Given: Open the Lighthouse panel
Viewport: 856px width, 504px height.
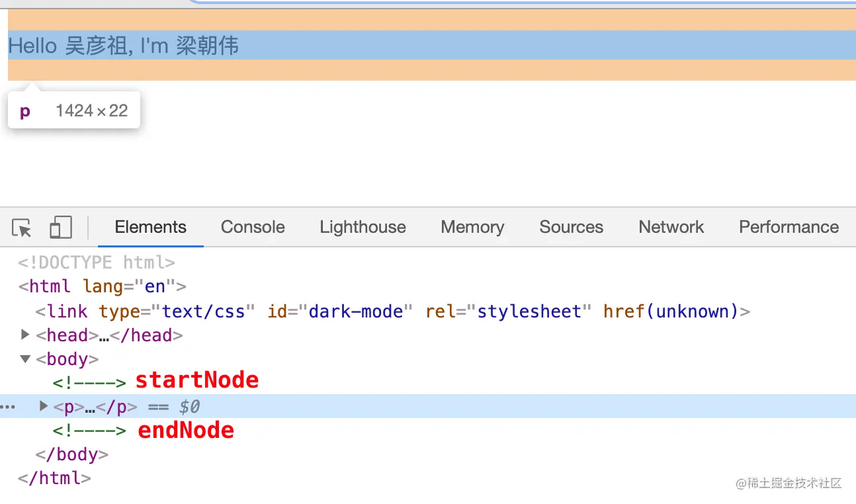Looking at the screenshot, I should pos(363,227).
